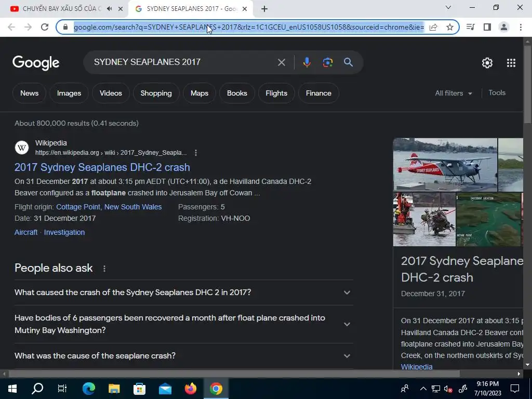Viewport: 532px width, 399px height.
Task: Expand the Mutiny Bay Washington question
Action: (184, 324)
